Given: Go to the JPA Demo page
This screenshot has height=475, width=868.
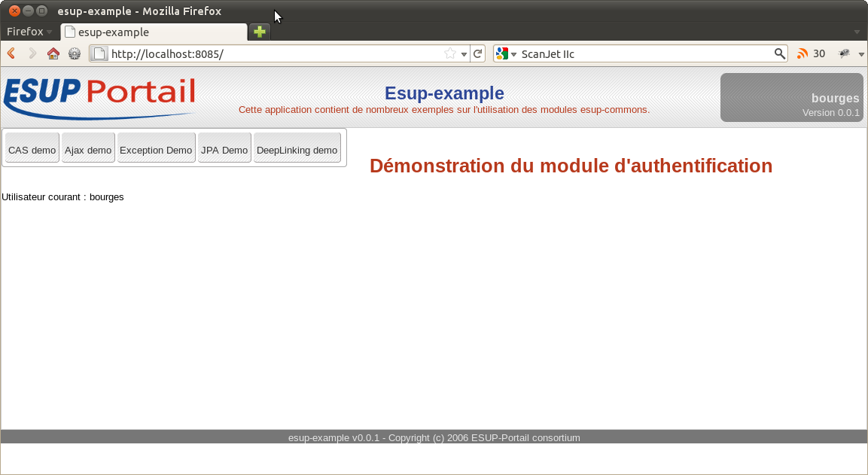Looking at the screenshot, I should 224,150.
